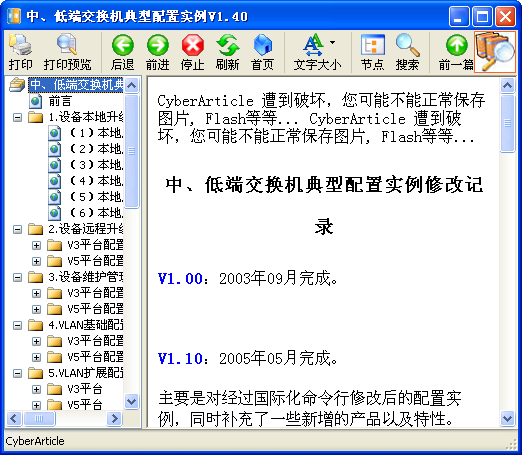Expand V3平台配置 under 2.设备远程升级
This screenshot has width=522, height=455.
(x=36, y=246)
